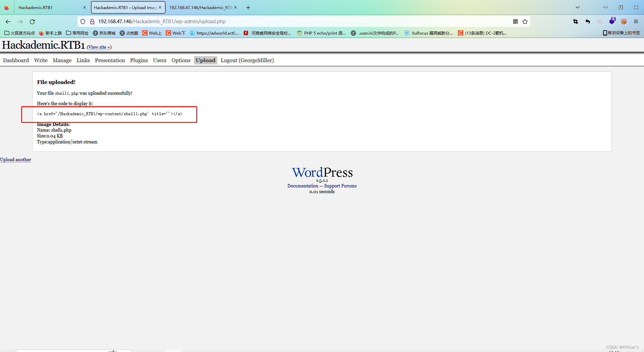Image resolution: width=644 pixels, height=352 pixels.
Task: Click the Name: shell1.php line
Action: tap(54, 130)
